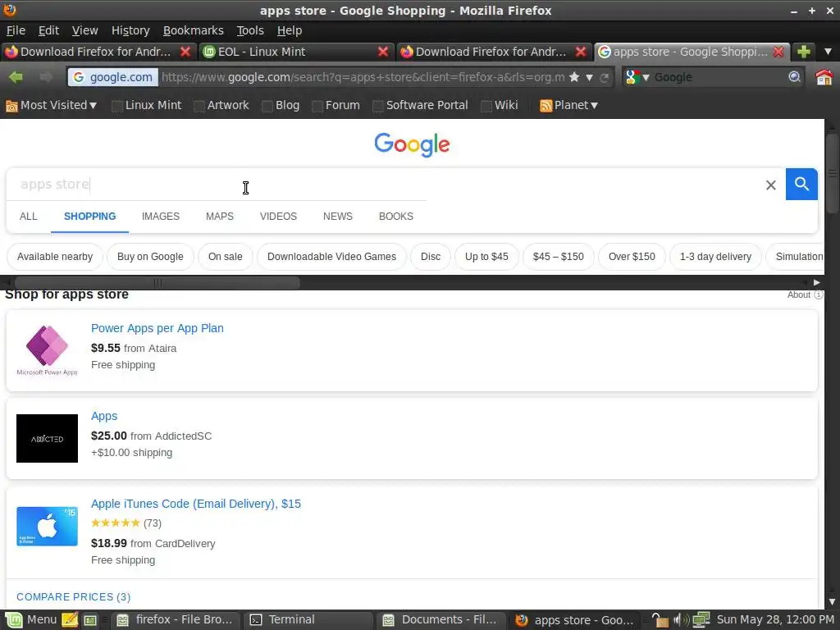This screenshot has width=840, height=630.
Task: Click the lock tray icon in the panel
Action: click(x=660, y=620)
